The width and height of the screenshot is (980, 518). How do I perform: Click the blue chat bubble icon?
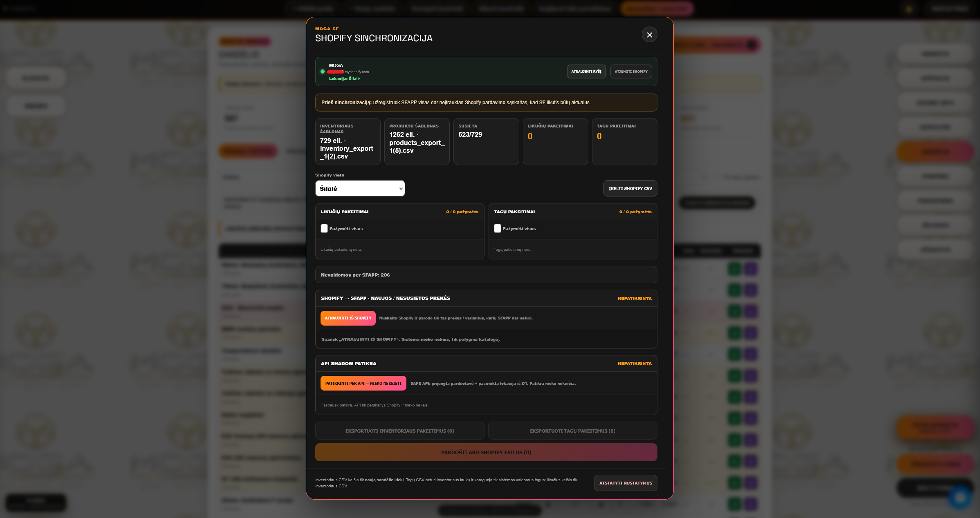coord(960,498)
